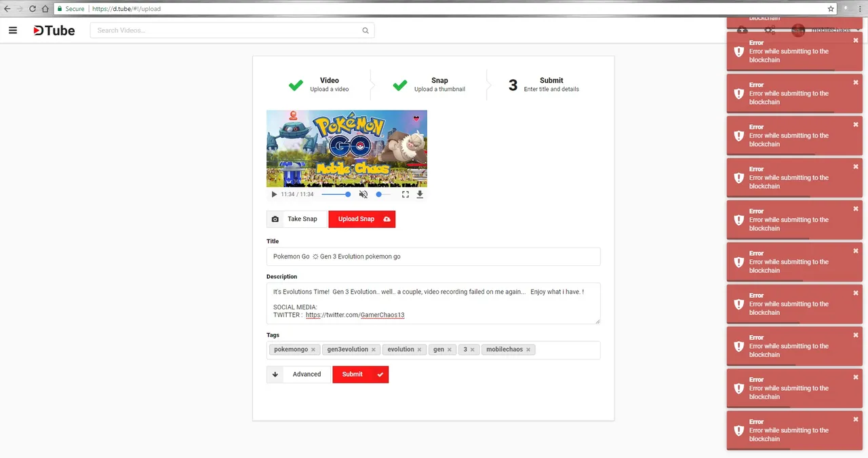Select the Submit step 3

[x=544, y=85]
